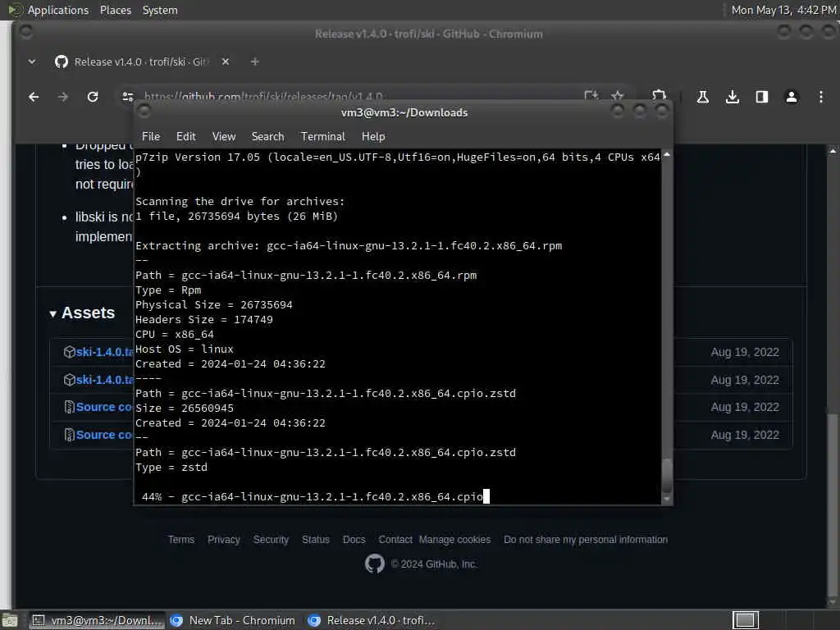840x630 pixels.
Task: Switch to Release v1.4.0 taskbar button
Action: tap(372, 620)
